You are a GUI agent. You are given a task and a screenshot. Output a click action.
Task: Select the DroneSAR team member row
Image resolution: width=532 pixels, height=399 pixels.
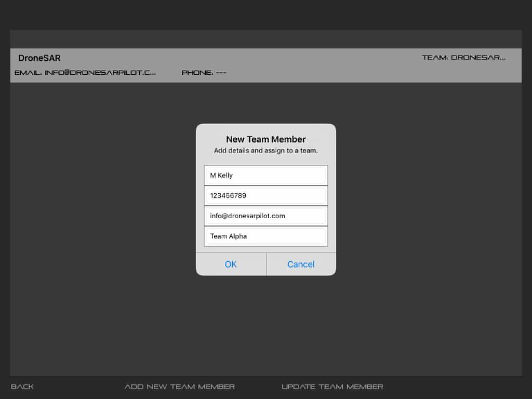point(265,65)
